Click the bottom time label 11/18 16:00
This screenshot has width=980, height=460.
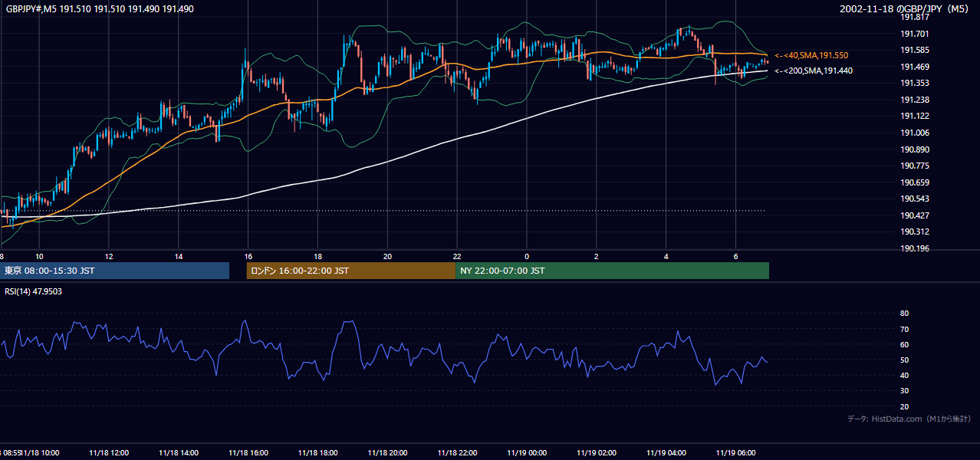coord(248,452)
